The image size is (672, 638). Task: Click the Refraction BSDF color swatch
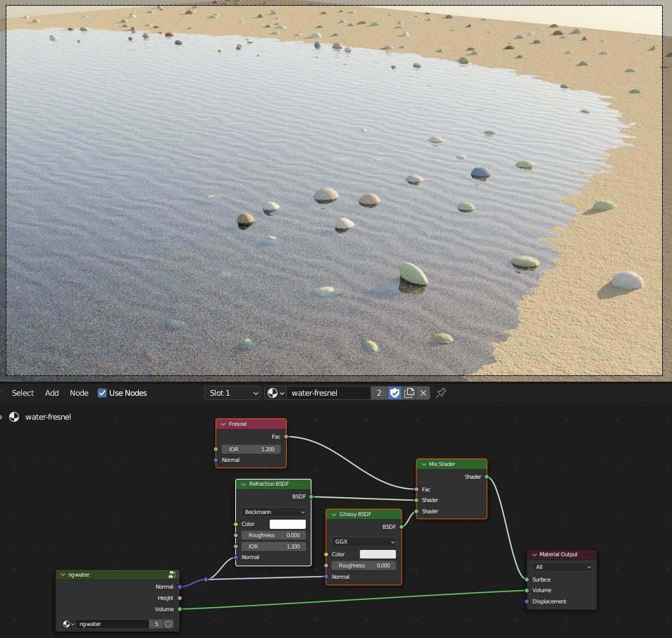[287, 524]
